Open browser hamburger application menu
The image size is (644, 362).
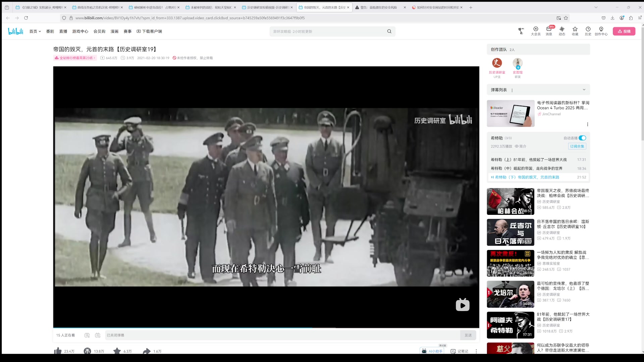[x=639, y=18]
